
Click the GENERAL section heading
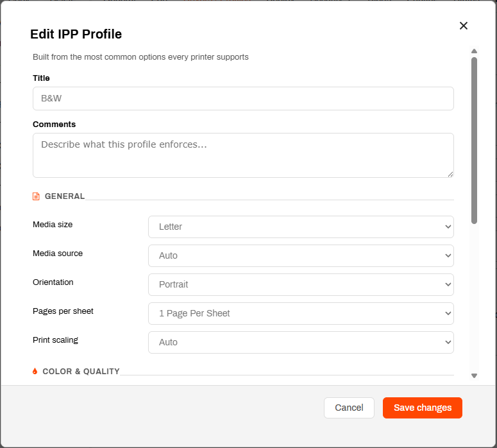click(65, 196)
